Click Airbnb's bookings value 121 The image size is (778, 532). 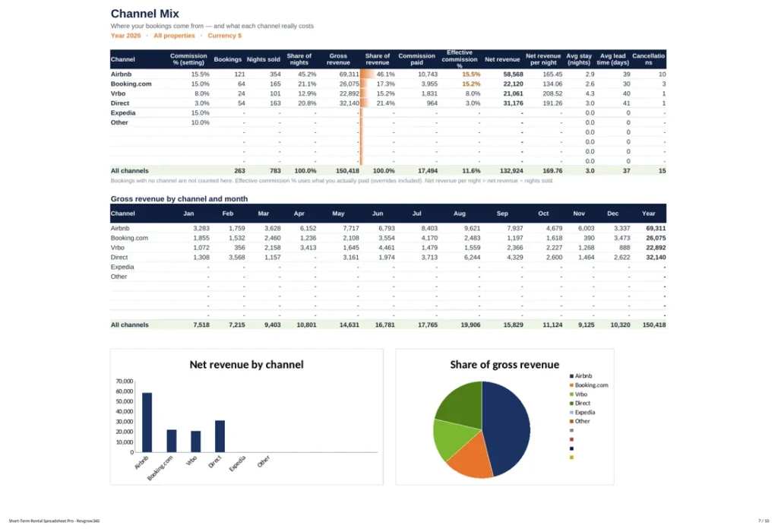239,74
